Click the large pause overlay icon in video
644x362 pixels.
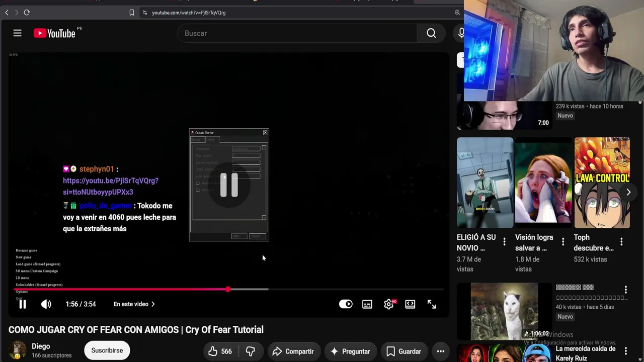point(229,185)
